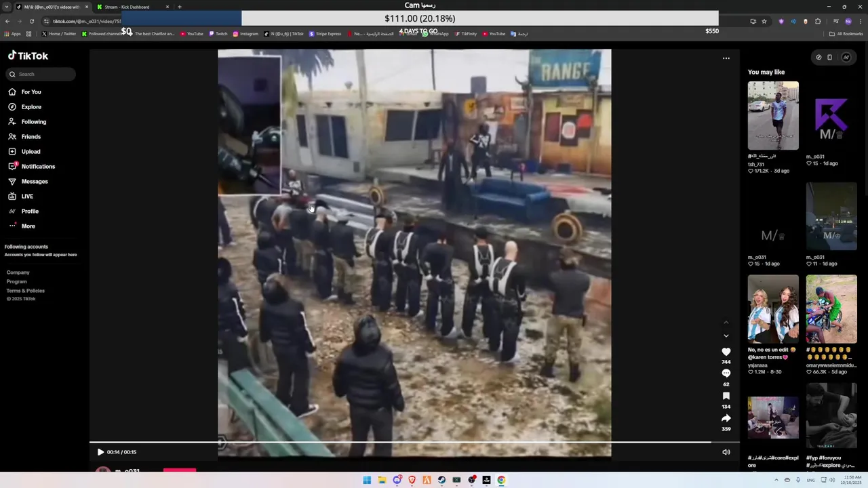Viewport: 868px width, 488px height.
Task: Open Home / Twitter bookmark
Action: tap(59, 34)
